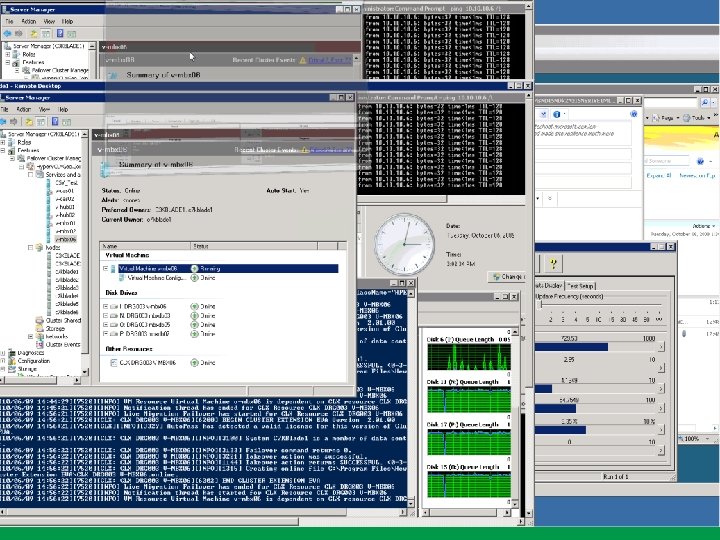Open Actions dropdown in browser page

[703, 226]
